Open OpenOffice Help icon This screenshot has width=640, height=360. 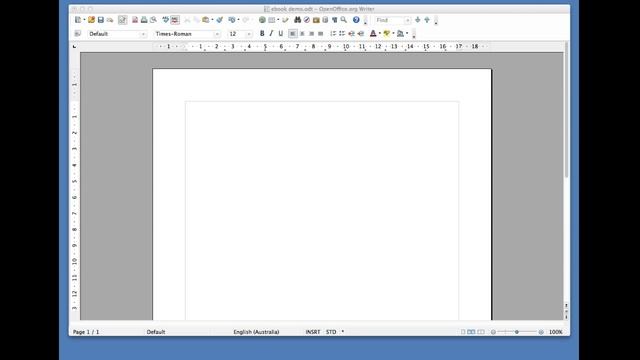coord(356,20)
